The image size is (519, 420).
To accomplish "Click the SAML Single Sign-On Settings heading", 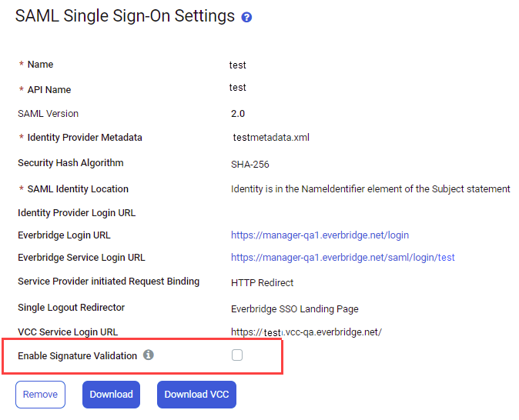I will pyautogui.click(x=125, y=16).
